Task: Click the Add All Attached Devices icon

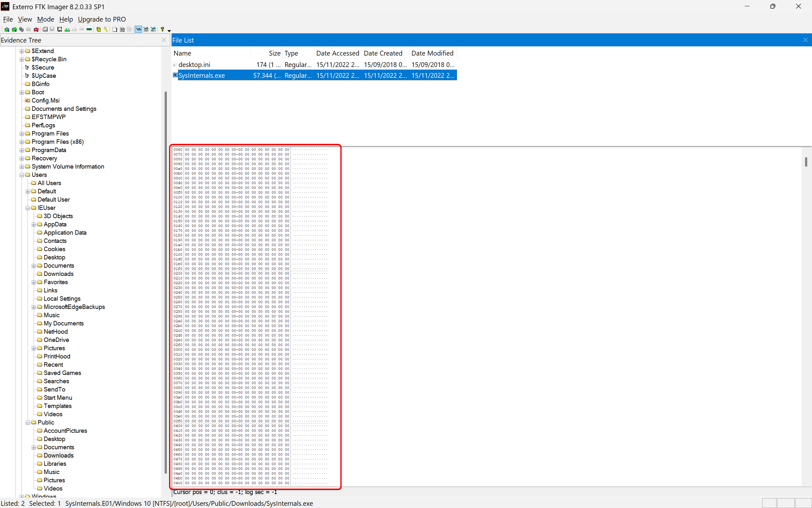Action: (x=14, y=30)
